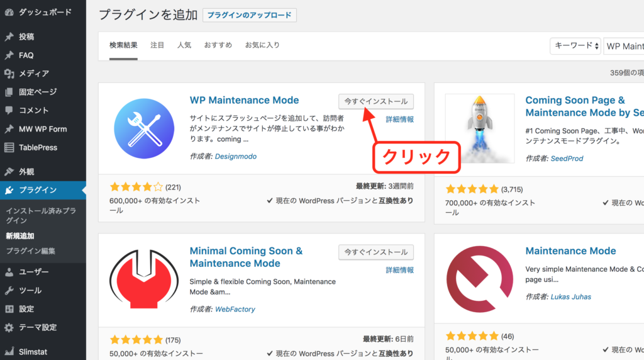Install Minimal Coming Soon & Maintenance Mode plugin
The height and width of the screenshot is (360, 644).
coord(375,252)
